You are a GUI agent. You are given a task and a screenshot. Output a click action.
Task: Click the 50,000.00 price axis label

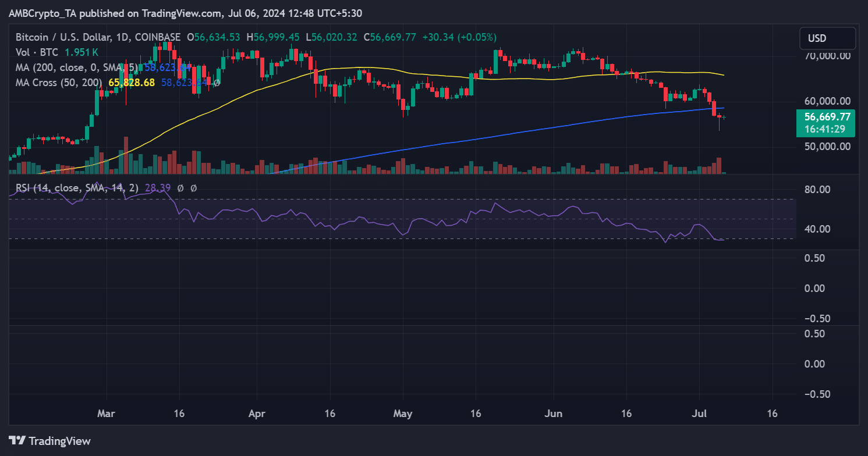click(827, 147)
